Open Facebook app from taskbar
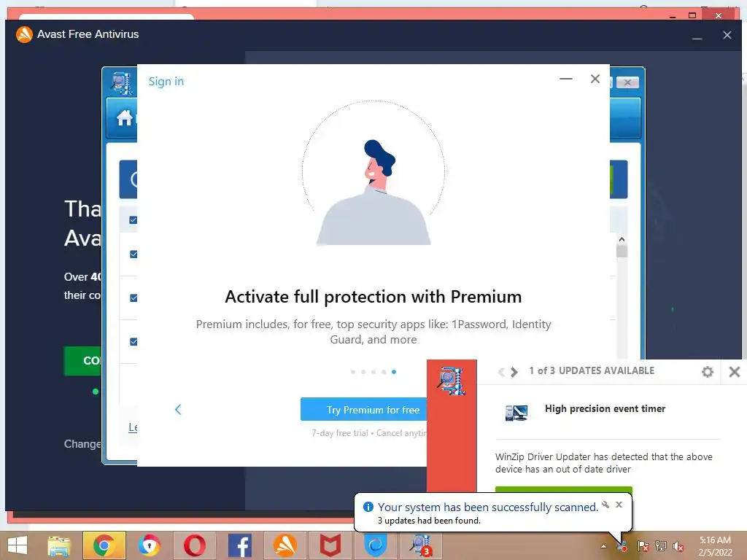 tap(240, 545)
